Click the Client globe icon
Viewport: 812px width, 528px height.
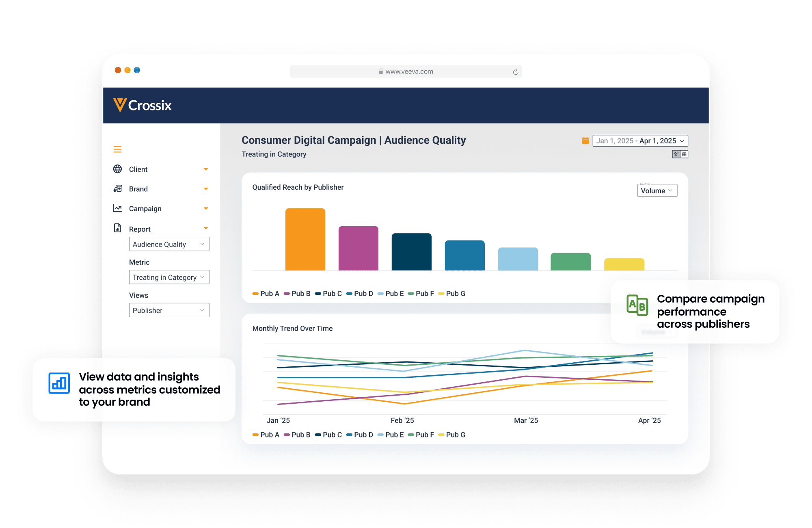pos(117,169)
